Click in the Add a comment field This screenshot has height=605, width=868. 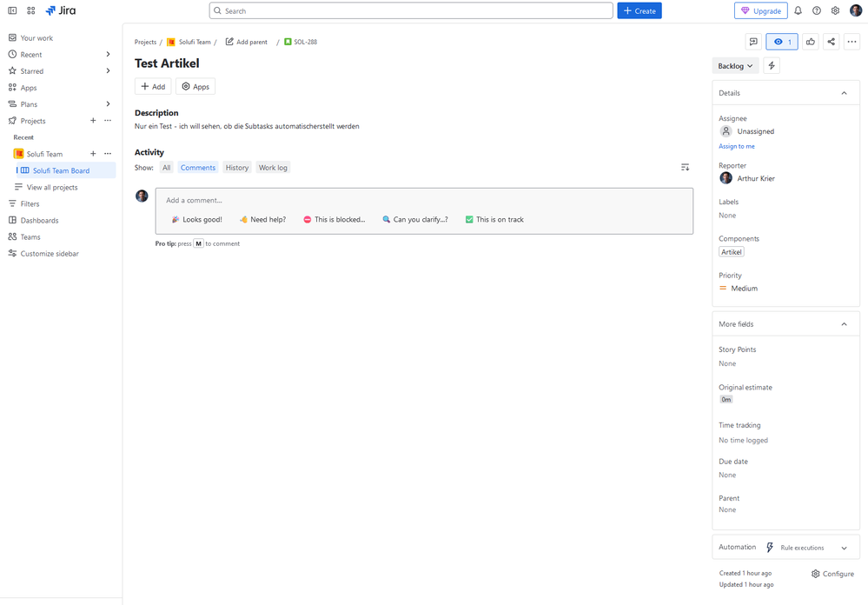click(x=424, y=201)
